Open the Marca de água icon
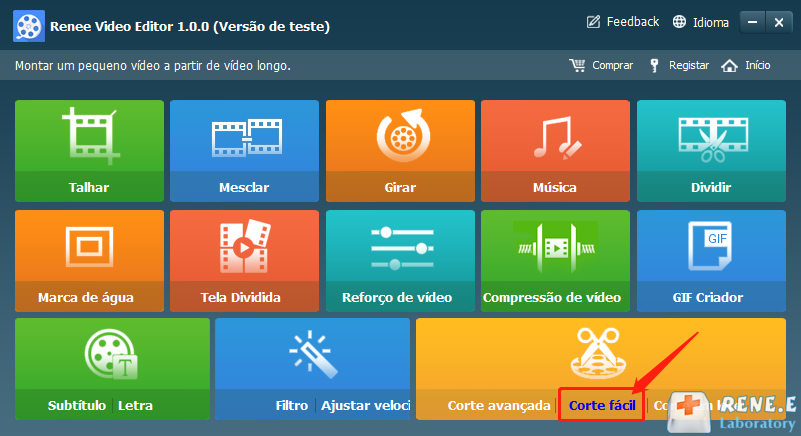Screen dimensions: 801x436 pyautogui.click(x=89, y=247)
